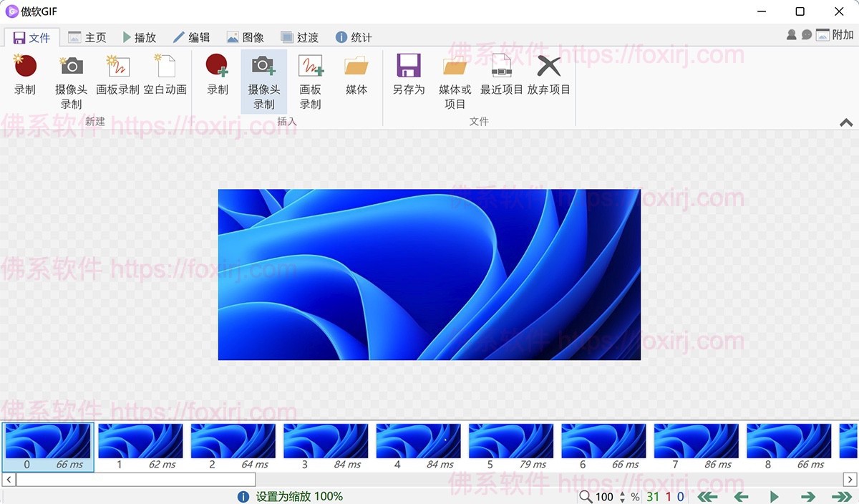Image resolution: width=859 pixels, height=504 pixels.
Task: Switch to the 统计 statistics tab
Action: coord(354,37)
